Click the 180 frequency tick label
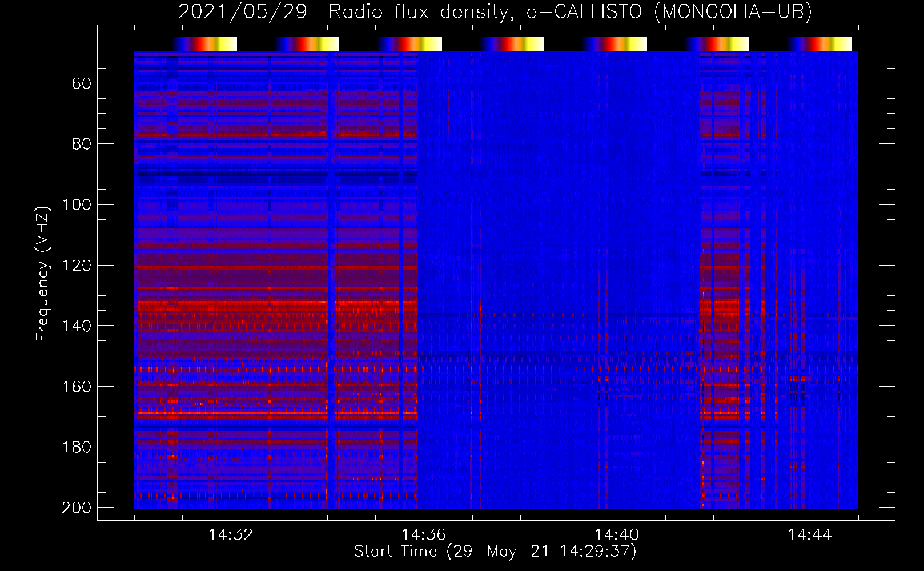Screen dimensions: 924x571 coord(77,447)
